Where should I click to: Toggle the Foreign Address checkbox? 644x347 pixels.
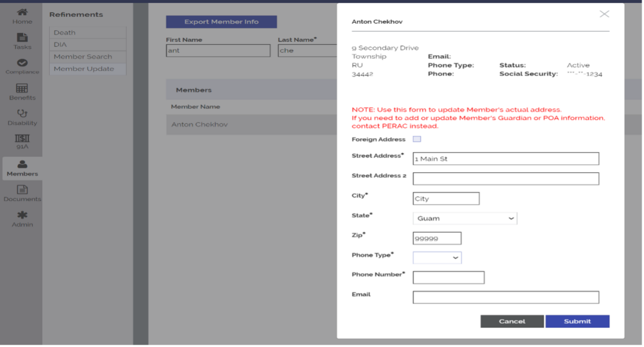(417, 139)
